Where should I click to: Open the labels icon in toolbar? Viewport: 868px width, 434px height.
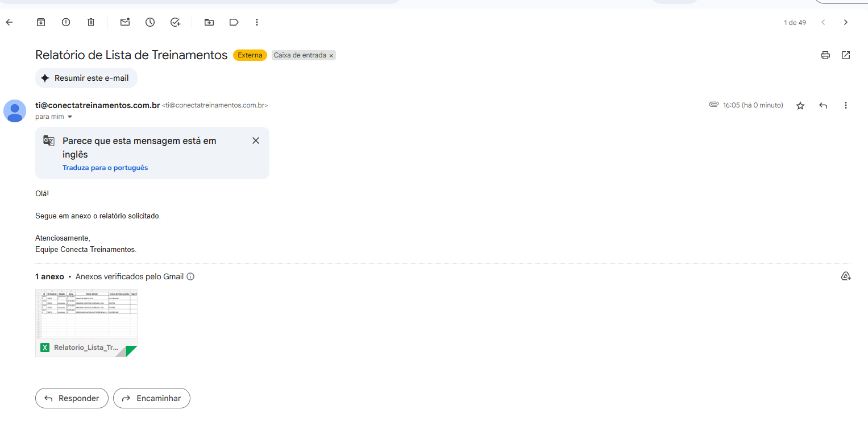(234, 22)
